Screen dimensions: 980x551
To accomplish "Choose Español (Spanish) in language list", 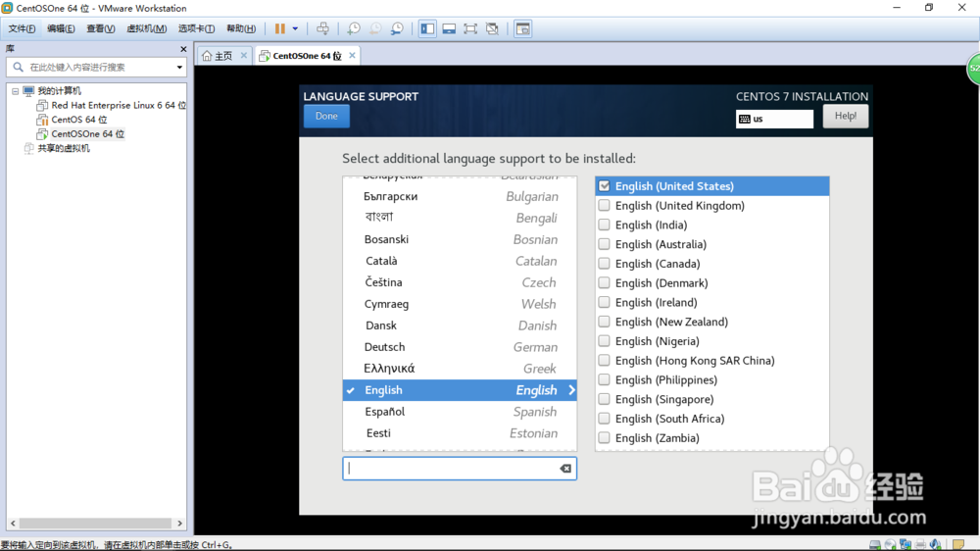I will [460, 412].
